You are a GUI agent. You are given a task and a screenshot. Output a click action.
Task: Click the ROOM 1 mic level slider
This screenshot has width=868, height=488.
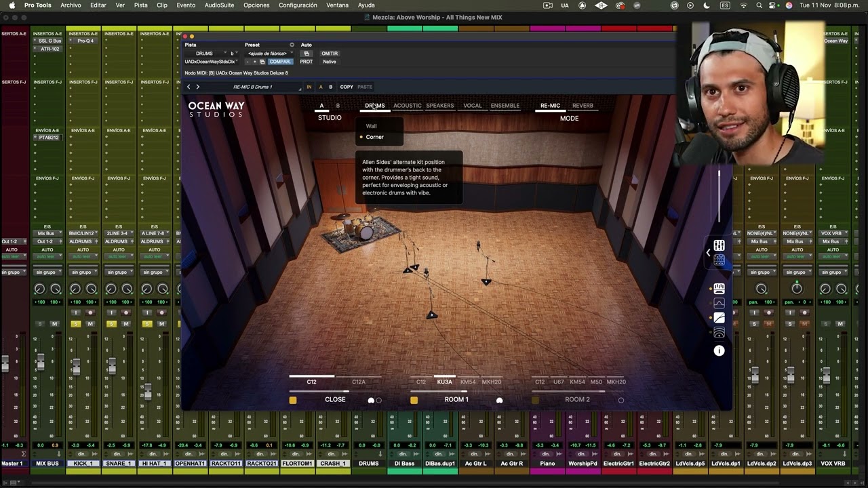tap(456, 392)
